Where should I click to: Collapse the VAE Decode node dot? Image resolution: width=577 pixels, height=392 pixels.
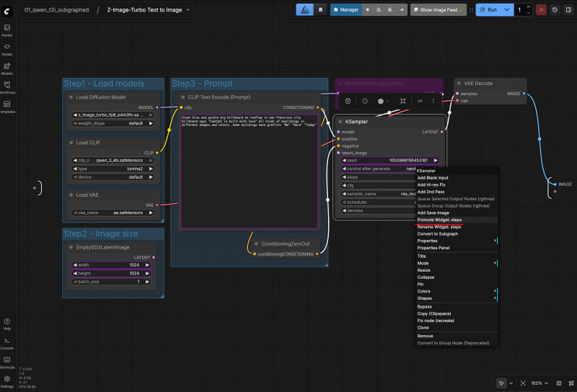coord(459,84)
